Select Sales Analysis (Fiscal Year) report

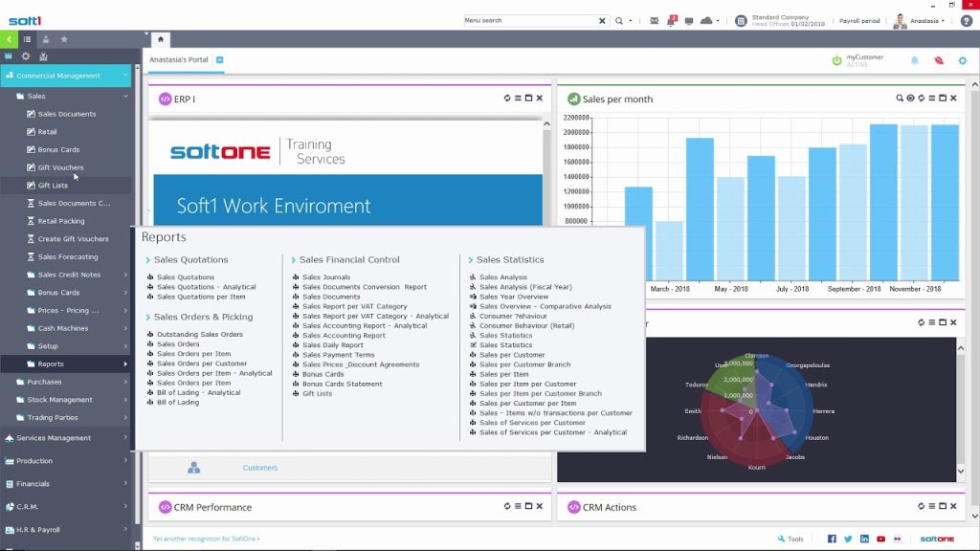click(x=525, y=287)
